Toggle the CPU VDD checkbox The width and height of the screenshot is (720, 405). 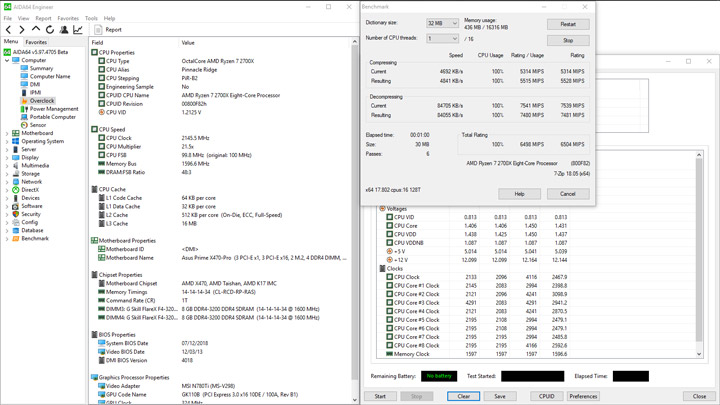pyautogui.click(x=389, y=234)
